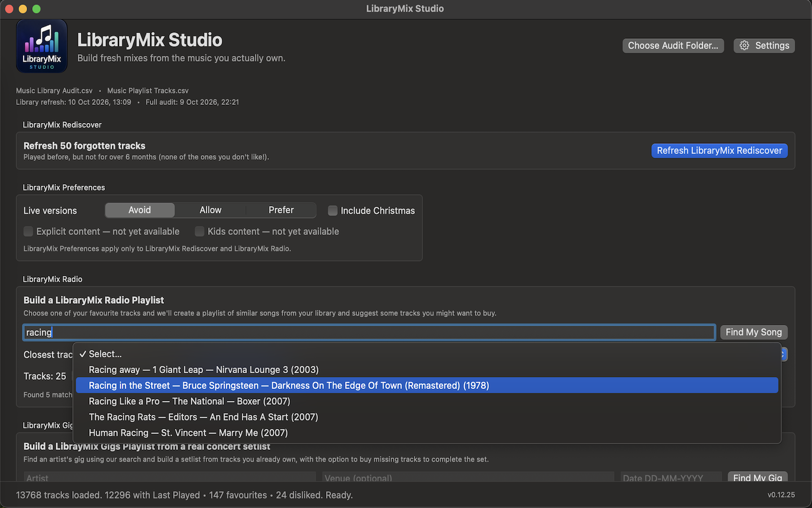Open the Choose Audit Folder dialog
Viewport: 812px width, 508px height.
pyautogui.click(x=673, y=46)
